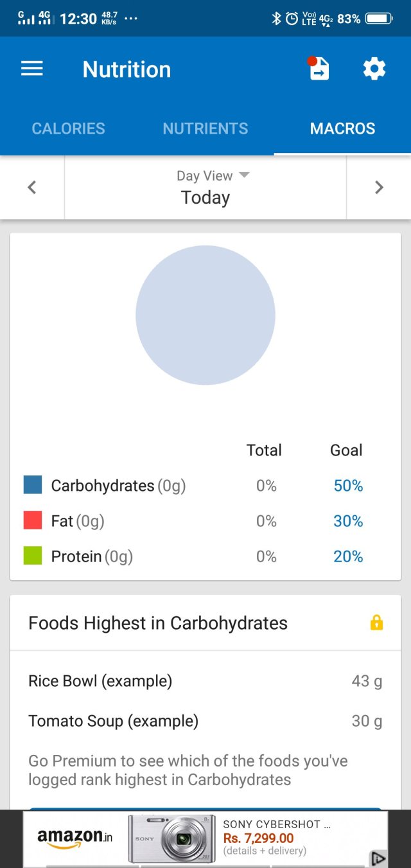Switch to the Nutrients tab
The image size is (411, 868).
[205, 128]
